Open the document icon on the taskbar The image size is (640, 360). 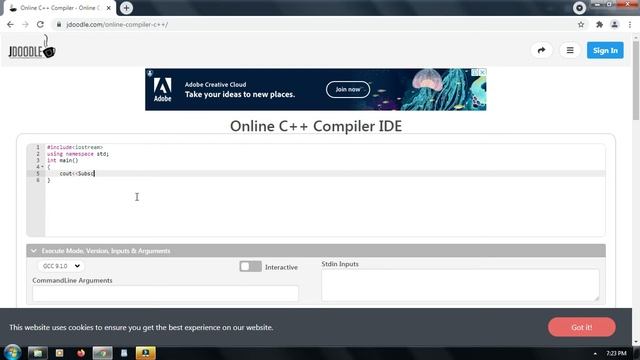124,353
